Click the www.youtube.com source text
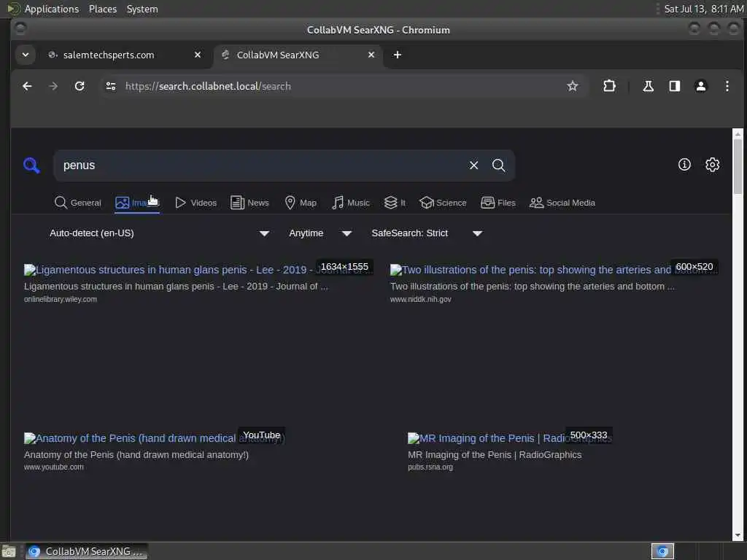The height and width of the screenshot is (560, 747). pyautogui.click(x=54, y=467)
